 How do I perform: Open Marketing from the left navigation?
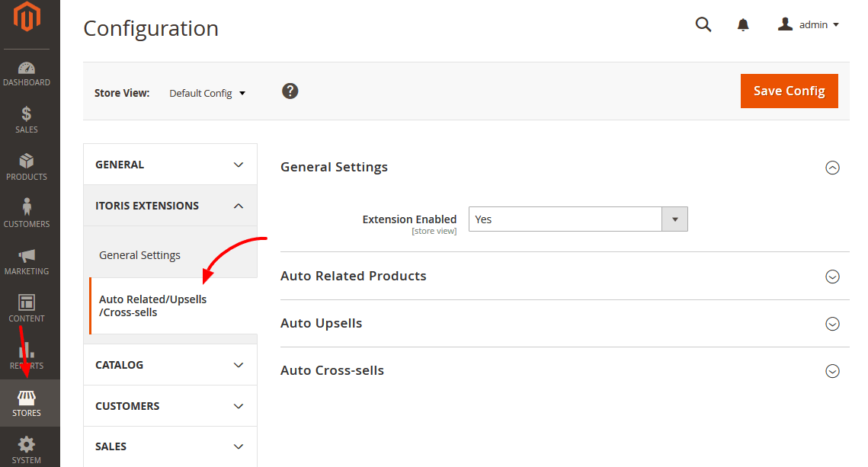click(x=27, y=261)
